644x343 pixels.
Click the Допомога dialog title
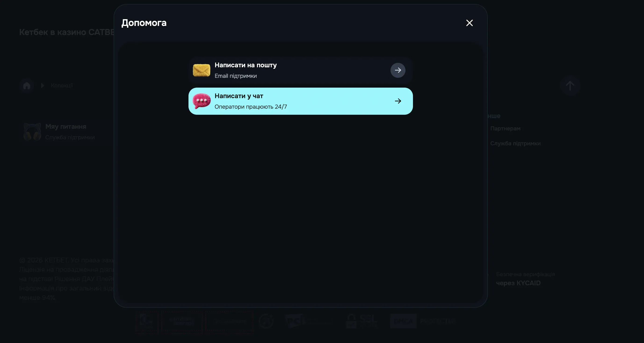pyautogui.click(x=144, y=23)
